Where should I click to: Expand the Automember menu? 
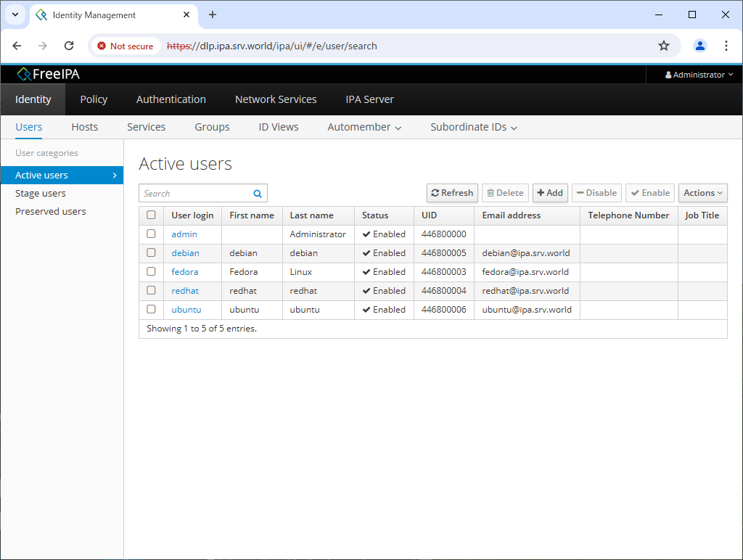(x=364, y=126)
